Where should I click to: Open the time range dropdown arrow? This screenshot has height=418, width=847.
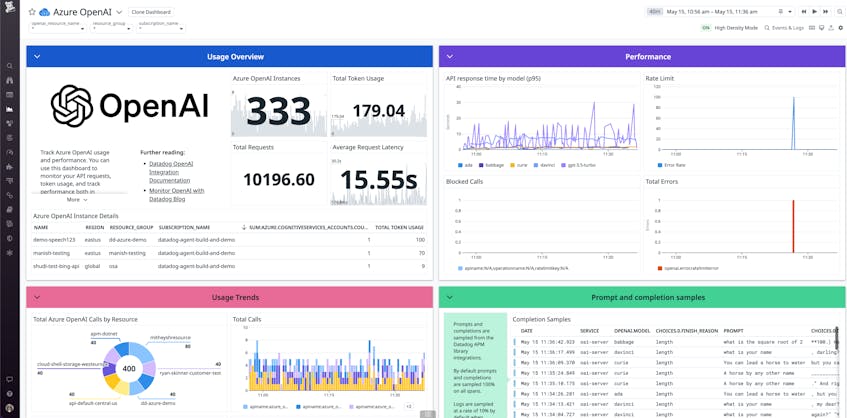tap(789, 11)
